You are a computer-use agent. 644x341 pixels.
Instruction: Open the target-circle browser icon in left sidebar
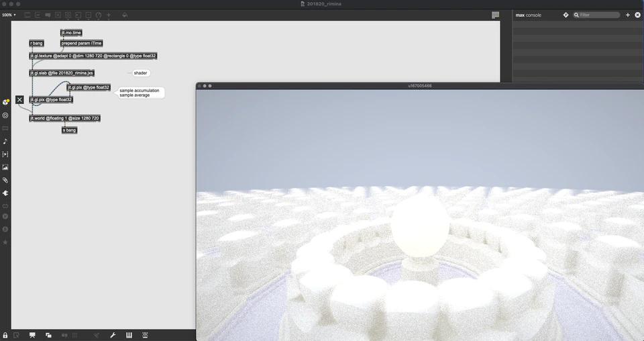(5, 115)
